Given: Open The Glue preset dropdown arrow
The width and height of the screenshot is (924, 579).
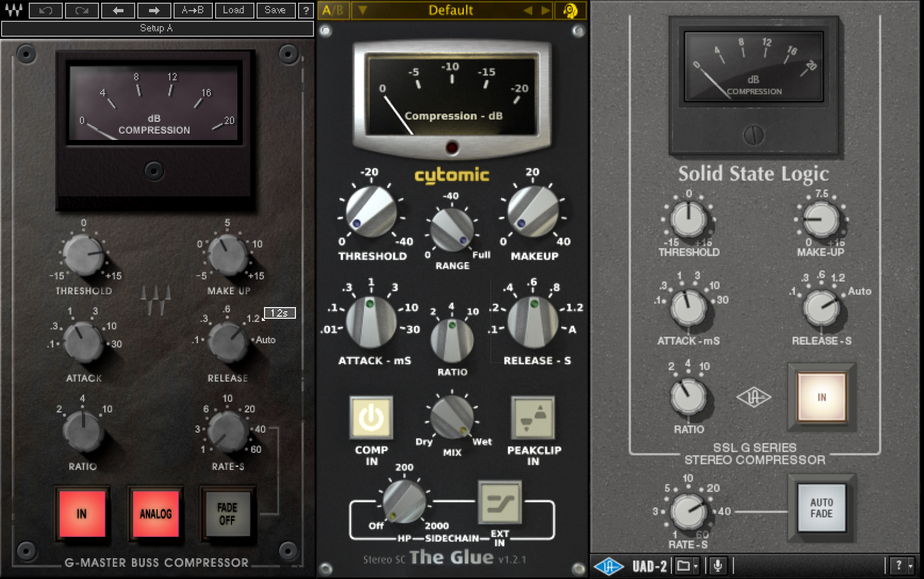Looking at the screenshot, I should coord(362,10).
